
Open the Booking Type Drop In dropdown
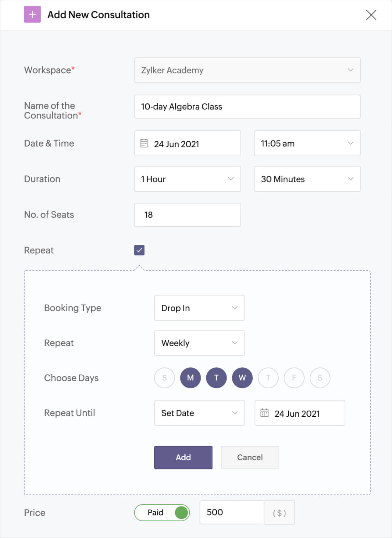[x=199, y=308]
